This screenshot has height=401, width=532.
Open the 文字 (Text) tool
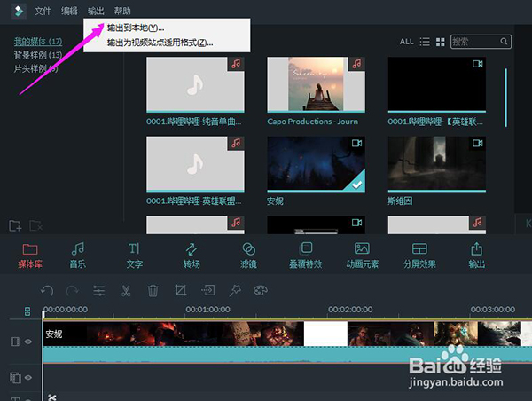click(x=134, y=255)
